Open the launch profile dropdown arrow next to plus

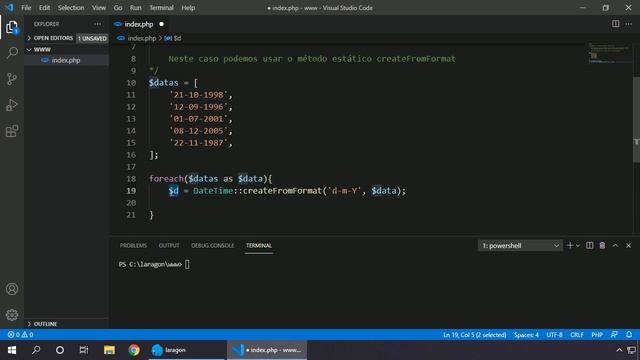point(578,246)
